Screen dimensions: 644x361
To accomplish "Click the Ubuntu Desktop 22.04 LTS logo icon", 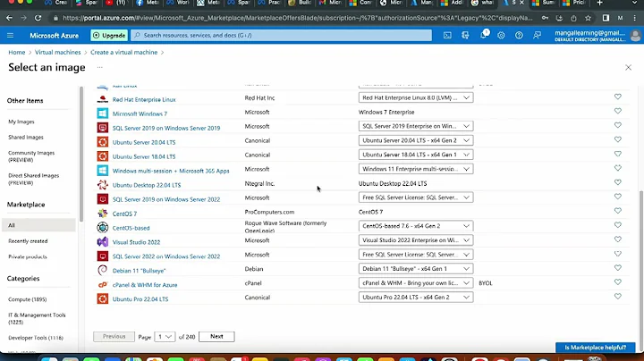I will tap(102, 185).
